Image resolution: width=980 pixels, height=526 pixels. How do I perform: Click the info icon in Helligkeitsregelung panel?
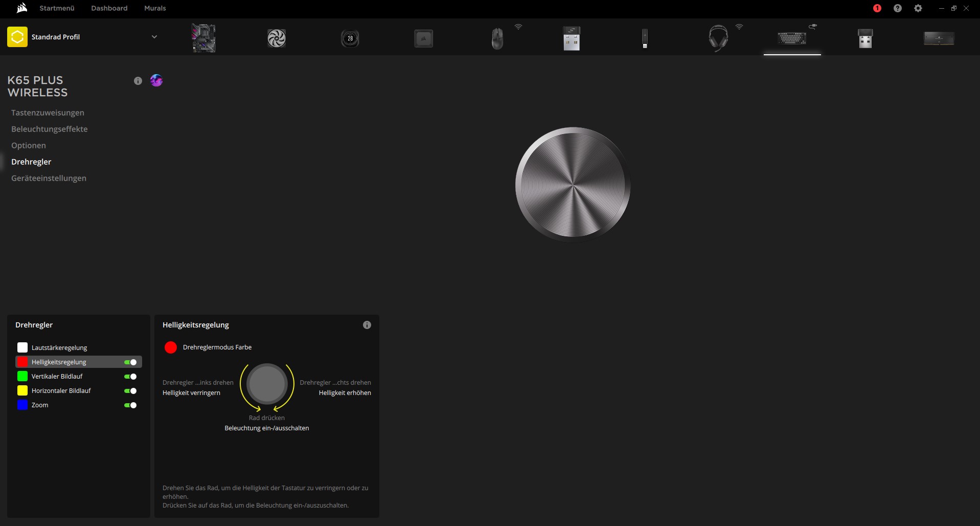pos(367,325)
